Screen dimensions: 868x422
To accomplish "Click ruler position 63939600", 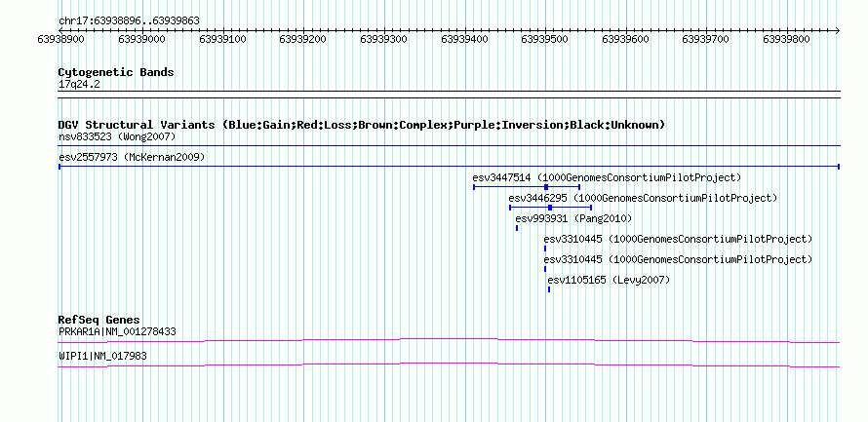I will 625,39.
